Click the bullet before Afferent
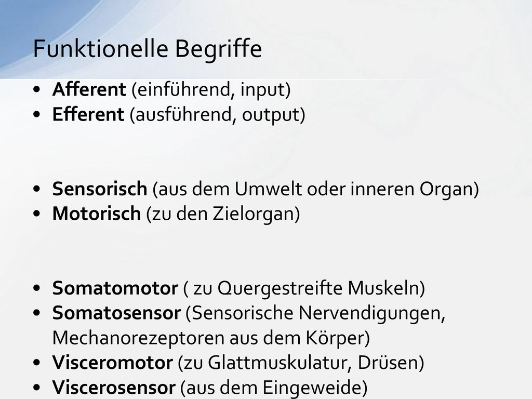The height and width of the screenshot is (399, 532). pos(37,90)
